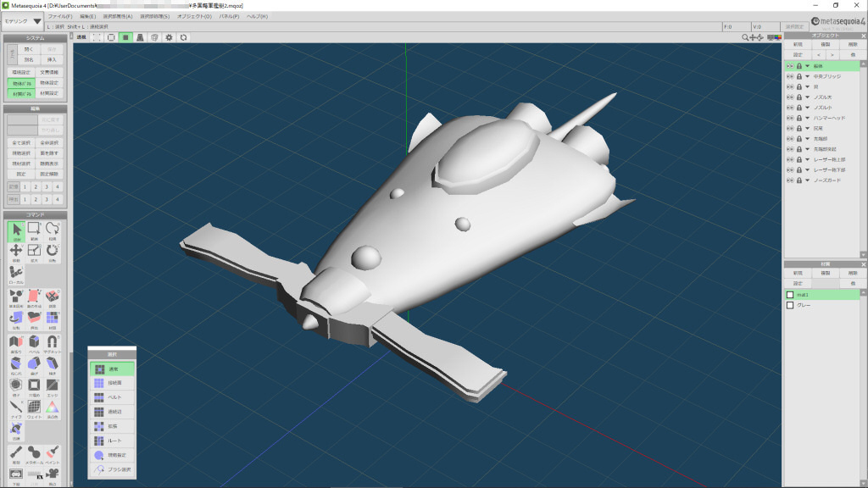Toggle lock icon of ノズル大 object
The width and height of the screenshot is (868, 488).
pyautogui.click(x=798, y=97)
